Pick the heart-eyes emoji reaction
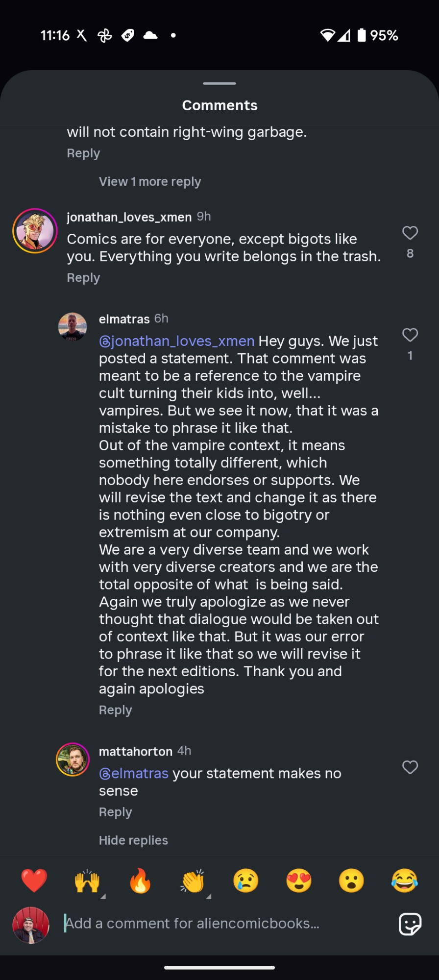439x980 pixels. tap(299, 881)
